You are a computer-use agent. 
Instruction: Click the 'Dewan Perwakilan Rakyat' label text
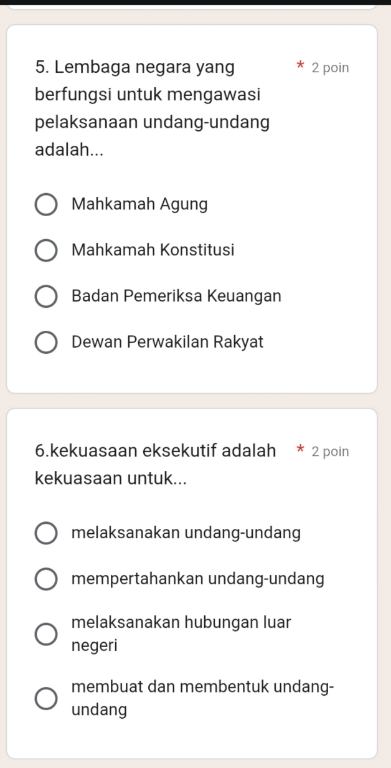168,342
